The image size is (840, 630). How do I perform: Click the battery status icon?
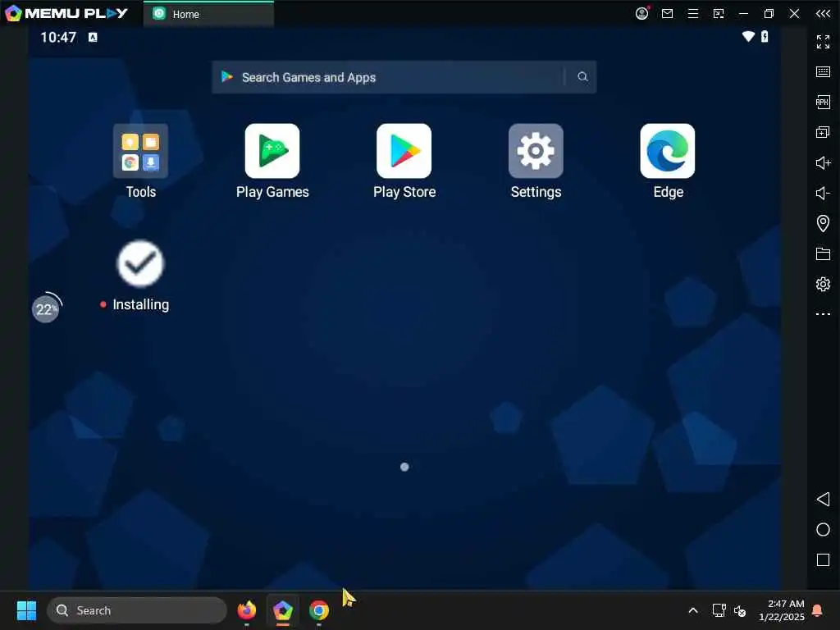pos(765,36)
